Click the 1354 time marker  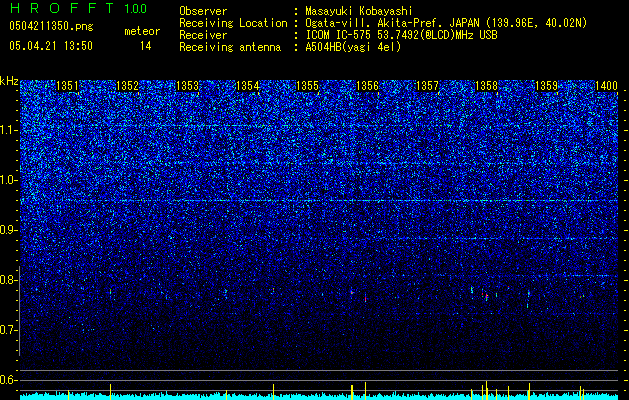point(248,86)
